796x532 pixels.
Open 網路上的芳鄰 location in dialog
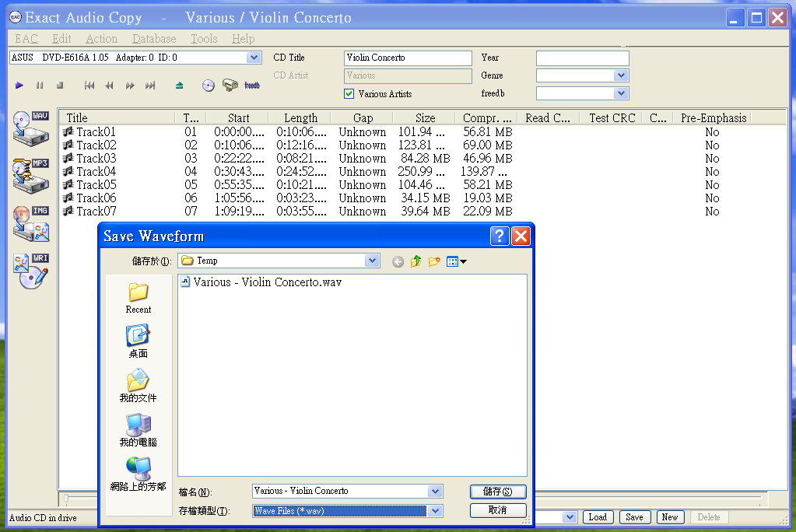pyautogui.click(x=138, y=474)
